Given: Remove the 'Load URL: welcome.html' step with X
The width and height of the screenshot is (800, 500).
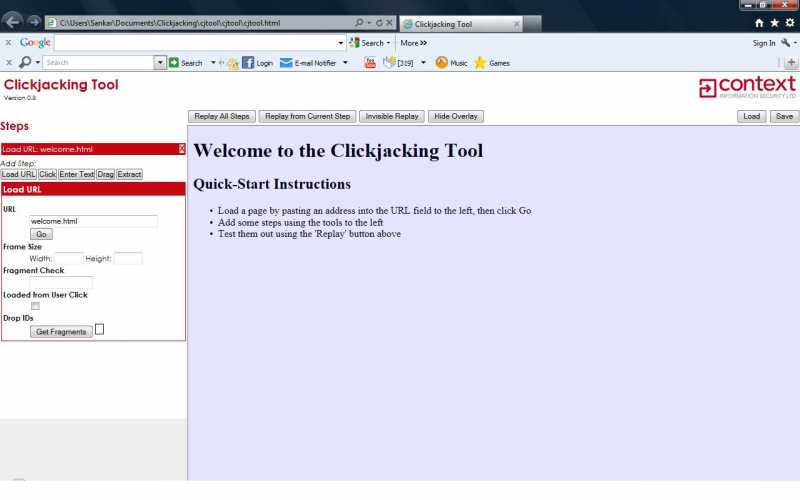Looking at the screenshot, I should coord(182,149).
